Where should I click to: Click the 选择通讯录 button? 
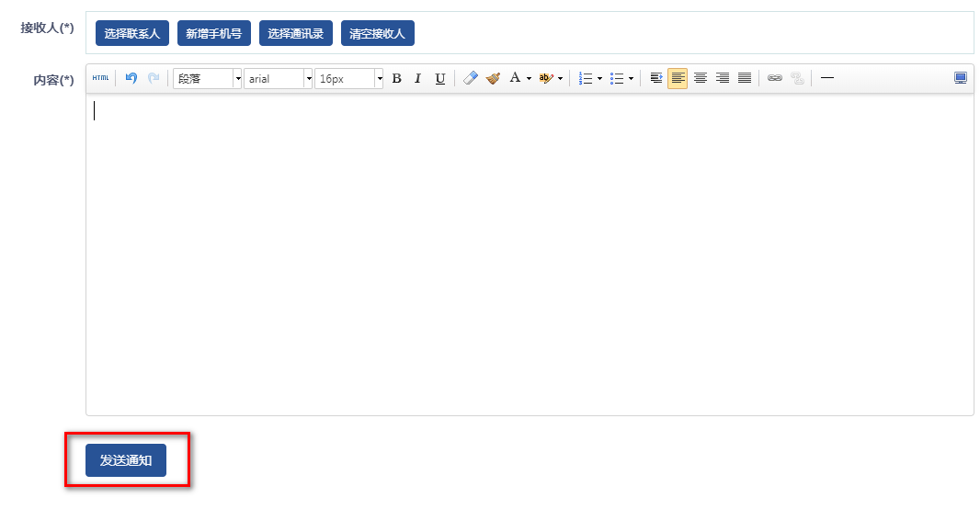point(296,33)
